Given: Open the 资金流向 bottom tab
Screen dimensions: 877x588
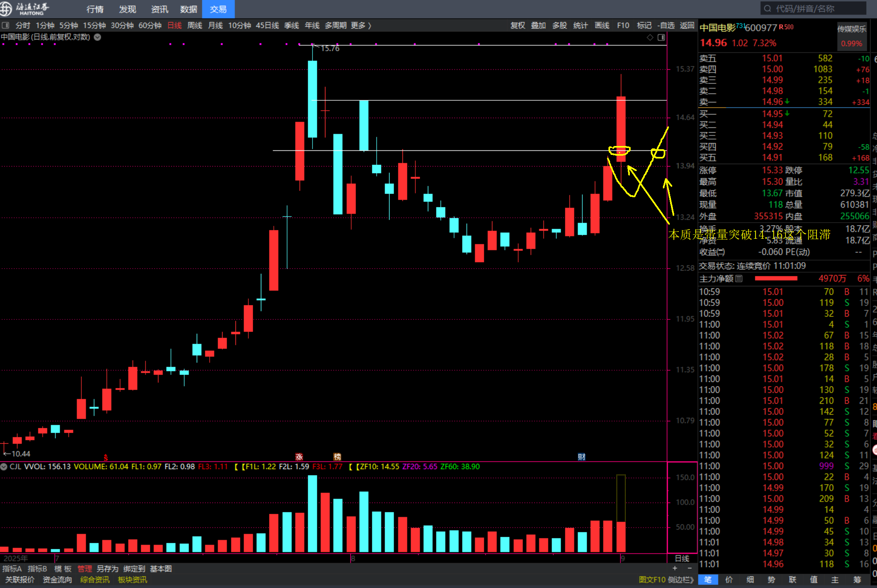Looking at the screenshot, I should (57, 580).
